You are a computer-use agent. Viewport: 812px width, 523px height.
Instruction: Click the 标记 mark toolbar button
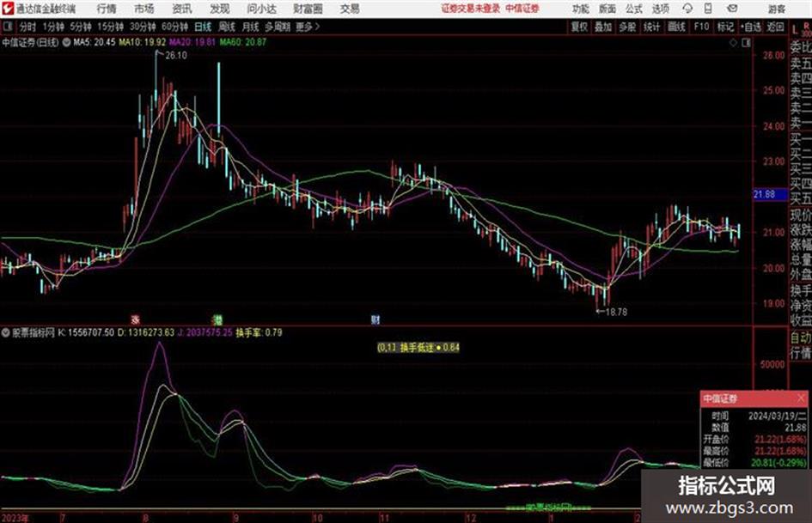725,27
